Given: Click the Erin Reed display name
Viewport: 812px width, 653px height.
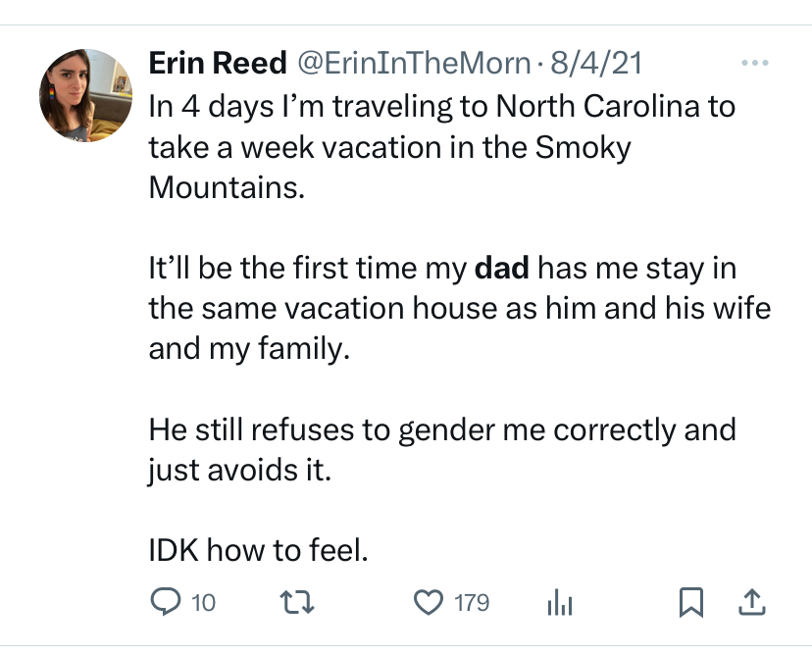Looking at the screenshot, I should tap(217, 64).
